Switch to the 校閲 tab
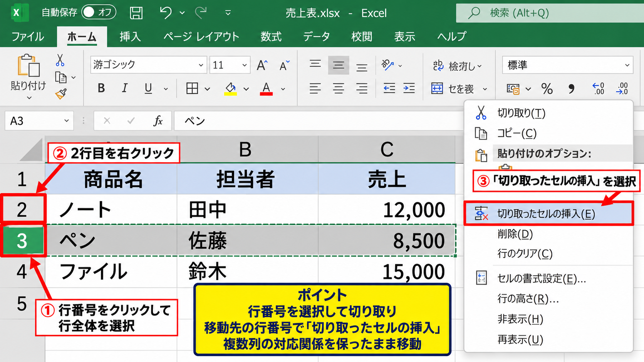 pos(362,37)
